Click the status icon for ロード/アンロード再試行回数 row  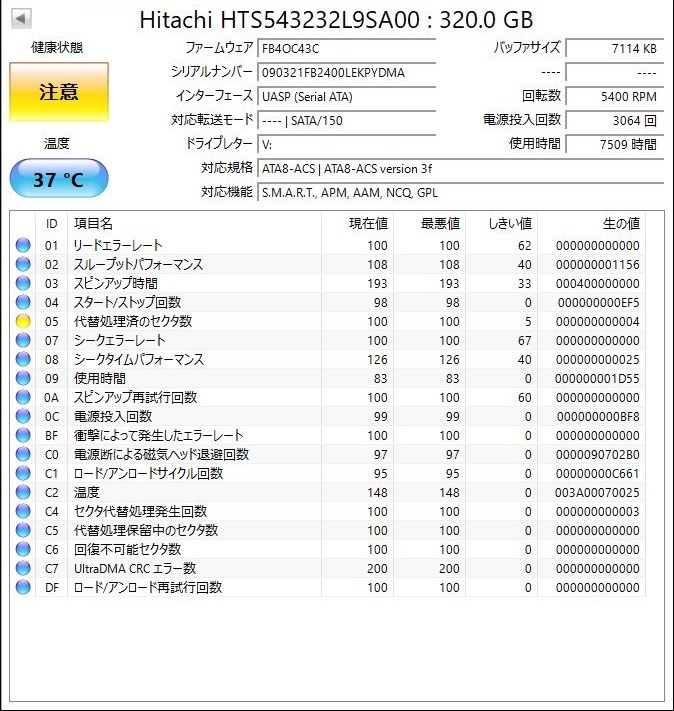click(23, 587)
